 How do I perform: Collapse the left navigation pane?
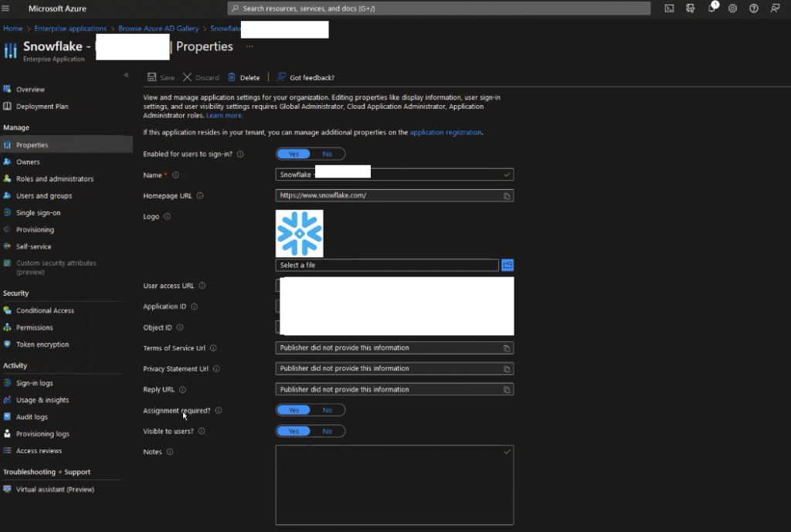(126, 75)
